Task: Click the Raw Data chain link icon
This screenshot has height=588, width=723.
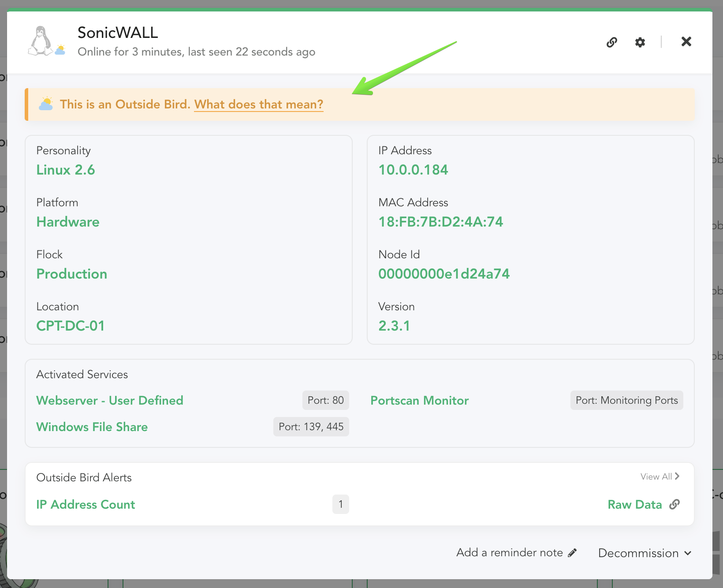Action: click(x=675, y=504)
